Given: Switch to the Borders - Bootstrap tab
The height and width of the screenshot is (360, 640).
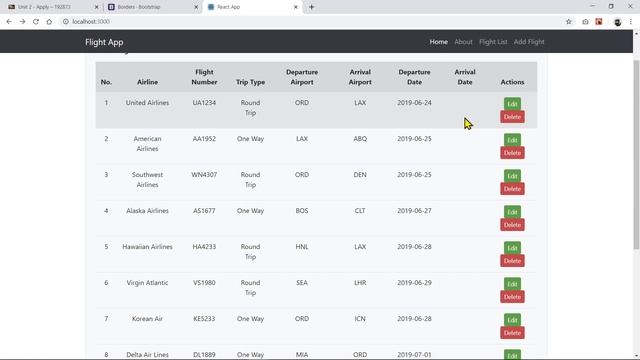Looking at the screenshot, I should click(x=152, y=7).
